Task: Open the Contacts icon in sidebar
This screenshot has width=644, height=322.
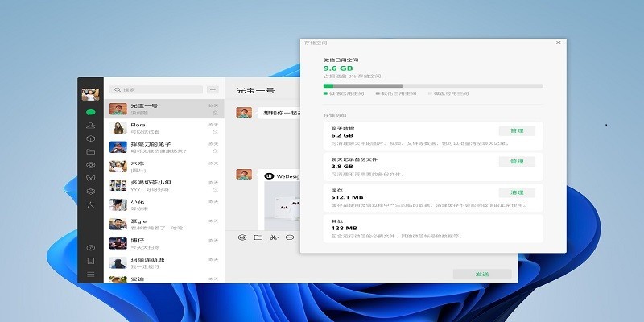Action: coord(91,125)
